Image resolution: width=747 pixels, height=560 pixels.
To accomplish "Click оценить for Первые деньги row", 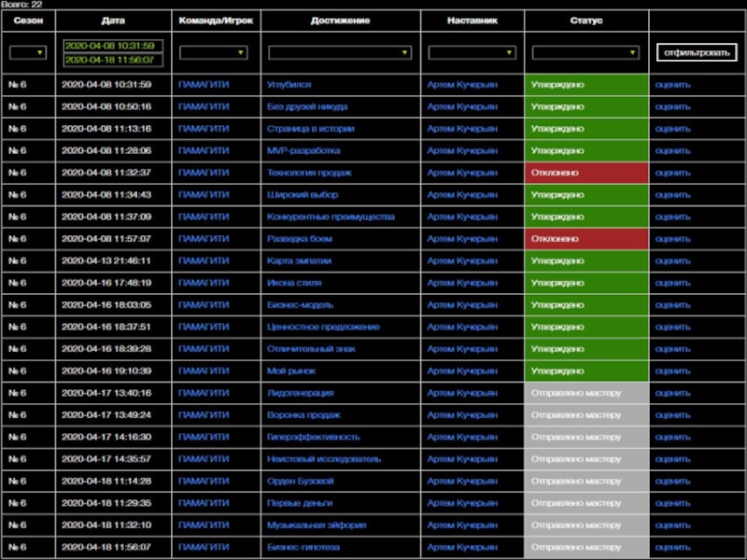I will (x=672, y=503).
